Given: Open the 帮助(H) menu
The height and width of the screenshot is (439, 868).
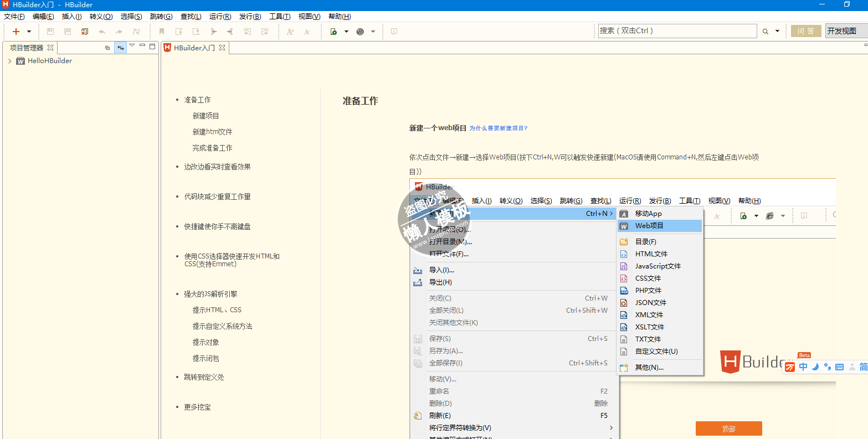Looking at the screenshot, I should pyautogui.click(x=340, y=17).
